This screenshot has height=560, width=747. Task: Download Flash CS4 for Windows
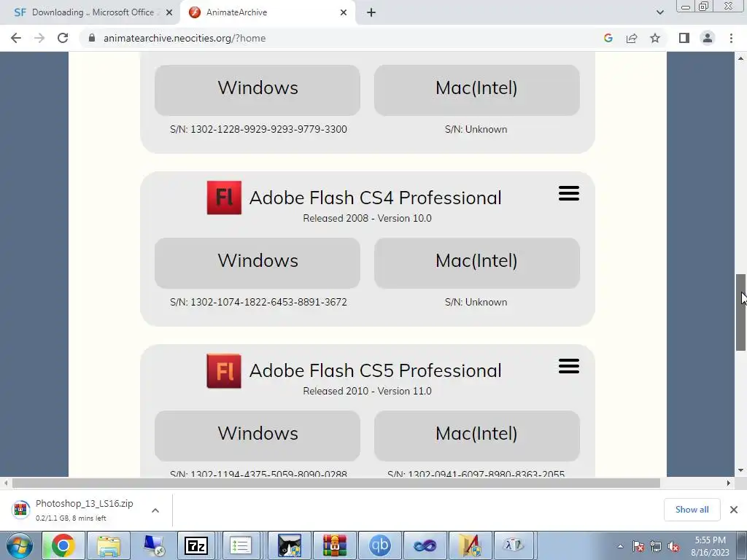point(258,262)
